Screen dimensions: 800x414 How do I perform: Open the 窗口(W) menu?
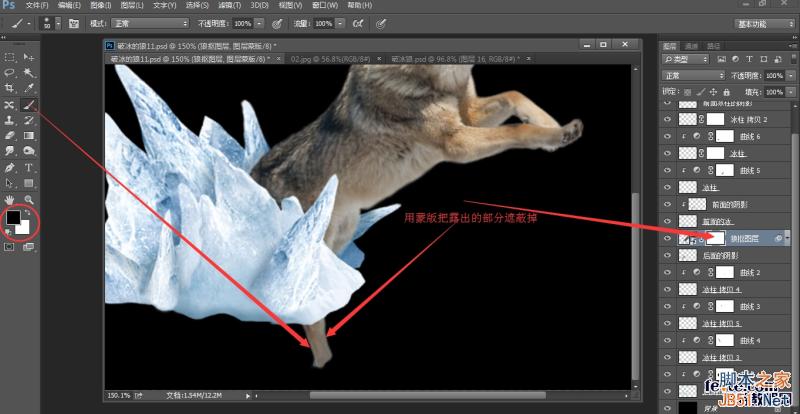click(326, 5)
